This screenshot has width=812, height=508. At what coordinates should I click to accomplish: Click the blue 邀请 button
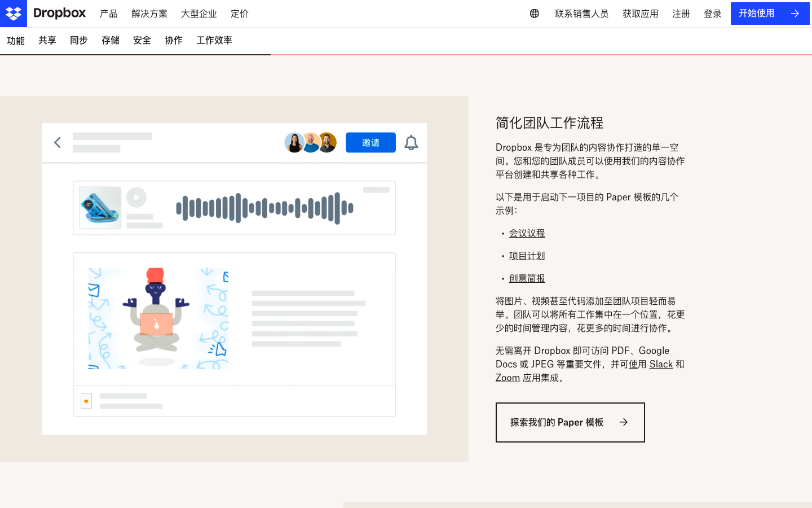pos(370,143)
